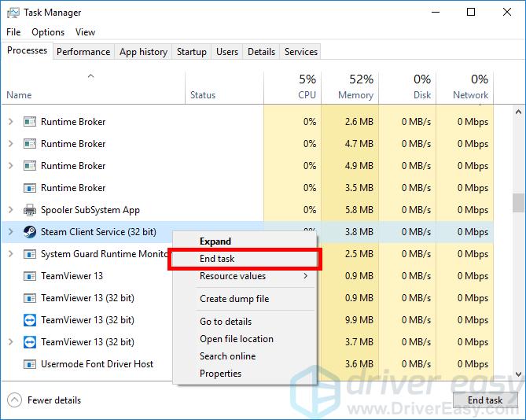
Task: Click TeamViewer icon in the 9.9 MB row
Action: (x=30, y=320)
